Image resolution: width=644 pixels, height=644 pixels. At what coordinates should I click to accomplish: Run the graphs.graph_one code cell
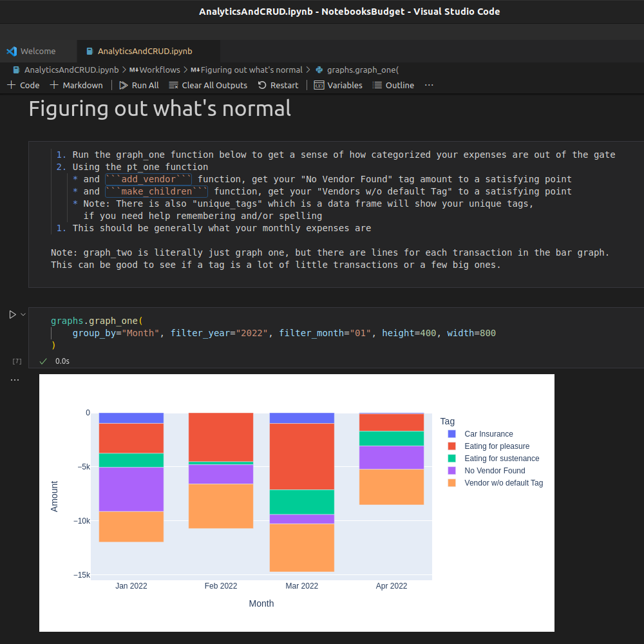12,315
